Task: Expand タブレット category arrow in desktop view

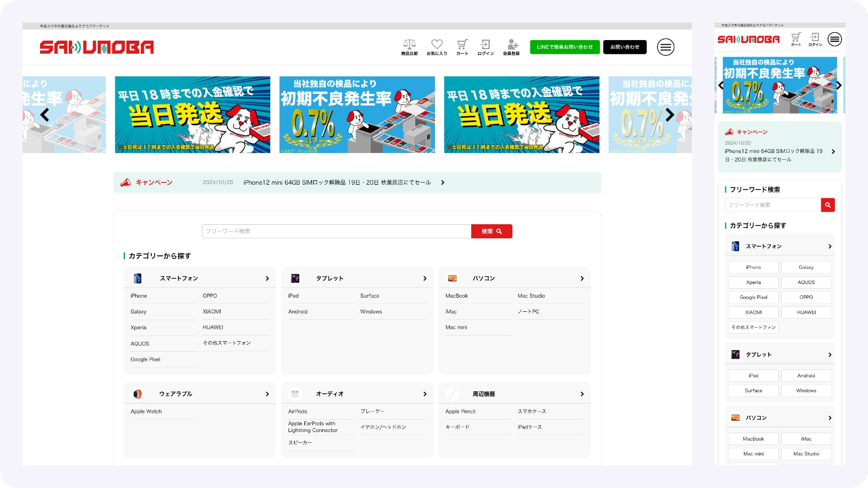Action: 424,278
